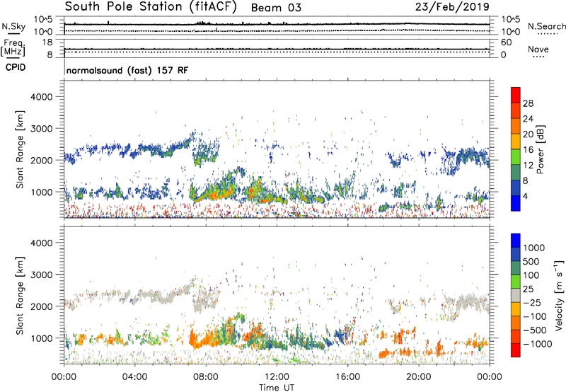Click the right '10^0' noise axis value
Screen dimensions: 566x392
(510, 31)
